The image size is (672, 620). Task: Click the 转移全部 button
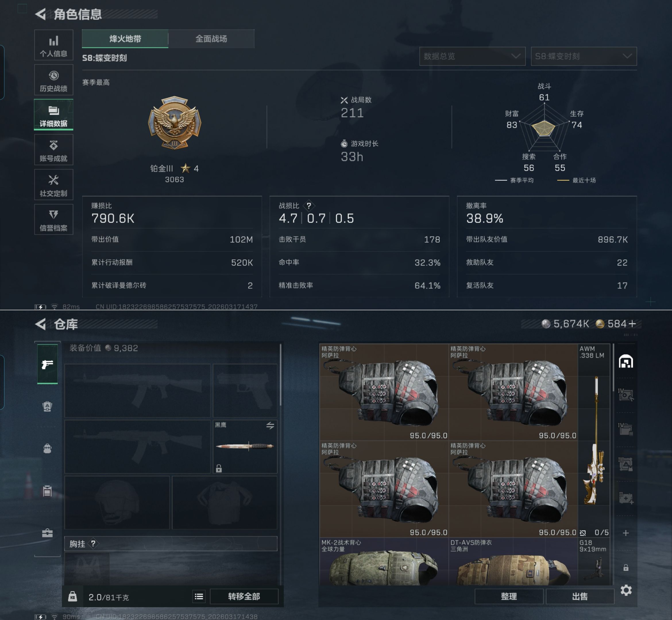(x=244, y=596)
